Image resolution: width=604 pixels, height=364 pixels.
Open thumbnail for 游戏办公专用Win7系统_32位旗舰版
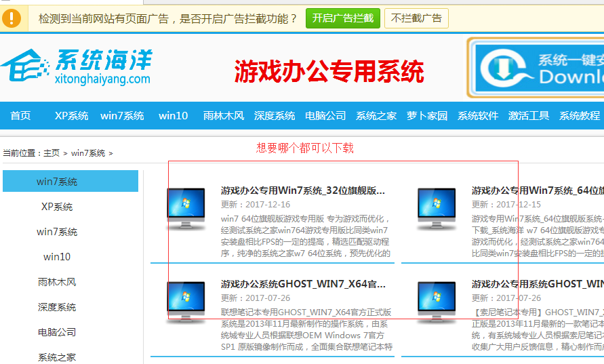pyautogui.click(x=186, y=209)
